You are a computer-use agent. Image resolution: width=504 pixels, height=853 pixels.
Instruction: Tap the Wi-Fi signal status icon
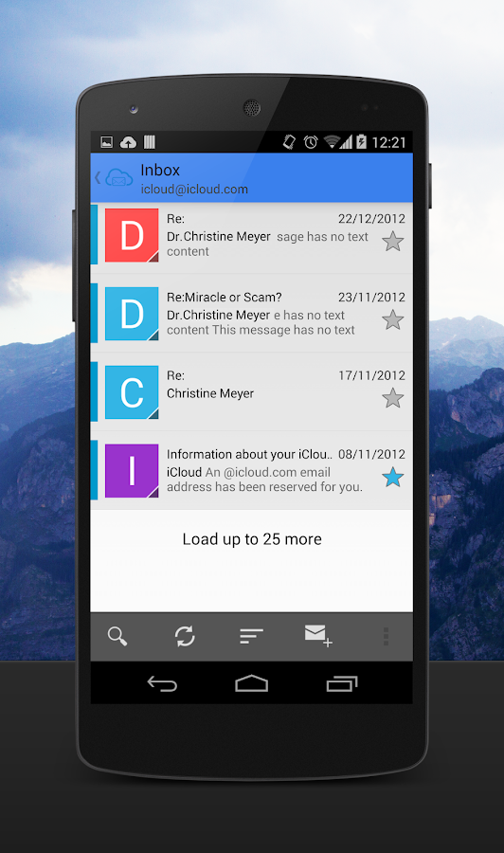pos(332,142)
